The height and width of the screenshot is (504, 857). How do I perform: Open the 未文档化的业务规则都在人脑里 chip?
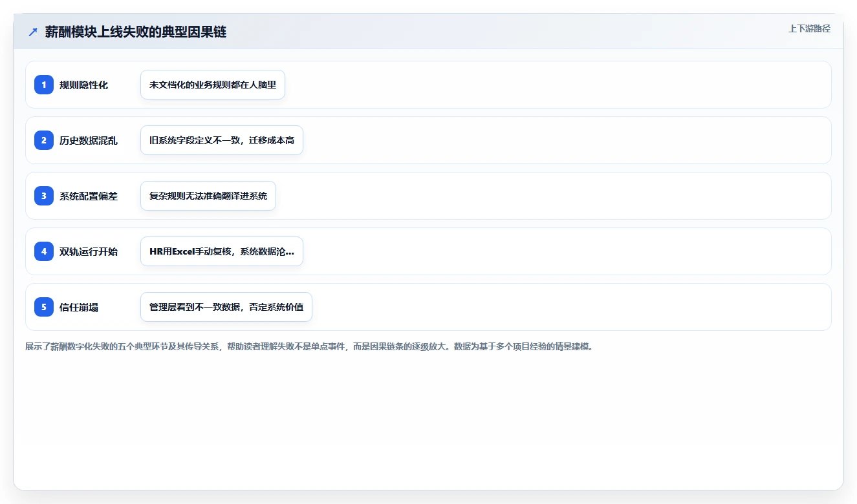click(x=213, y=85)
